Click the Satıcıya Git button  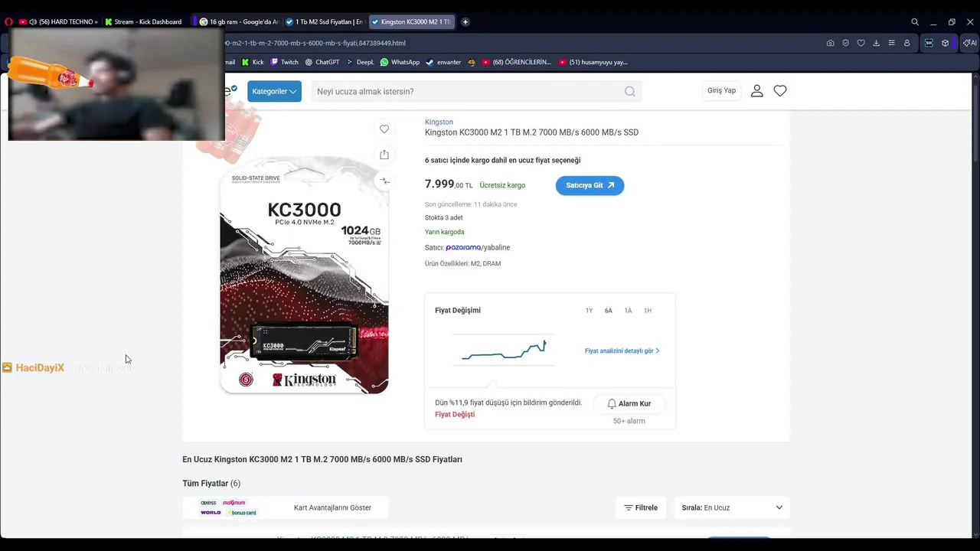590,185
